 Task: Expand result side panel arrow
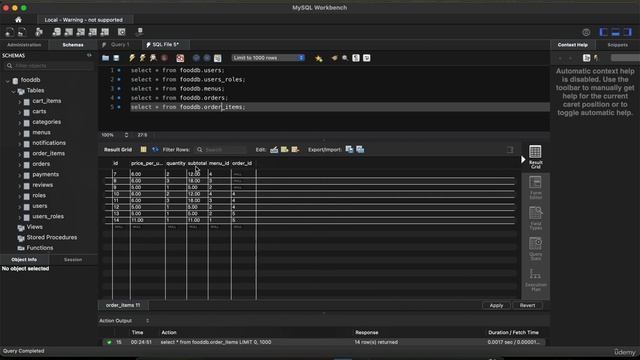523,160
